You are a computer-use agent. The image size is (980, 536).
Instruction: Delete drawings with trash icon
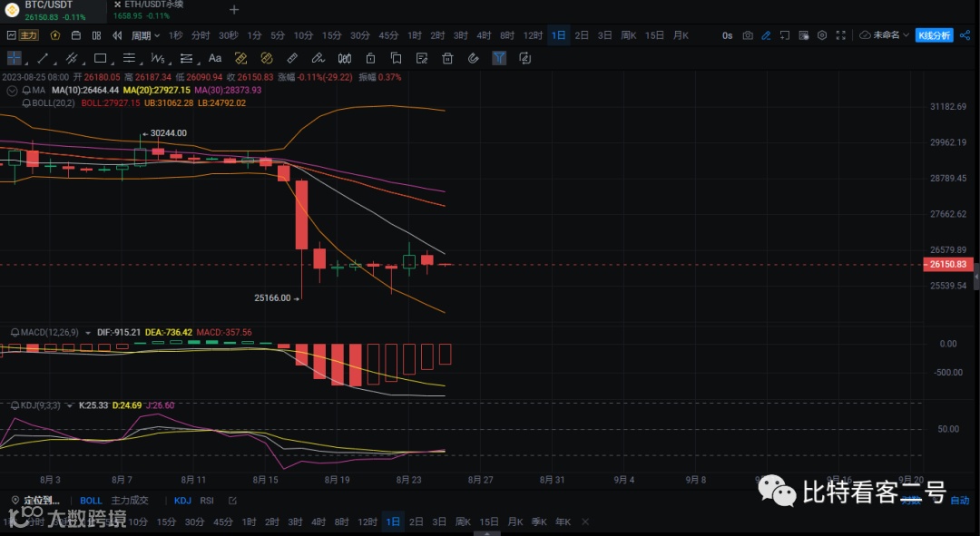(447, 59)
